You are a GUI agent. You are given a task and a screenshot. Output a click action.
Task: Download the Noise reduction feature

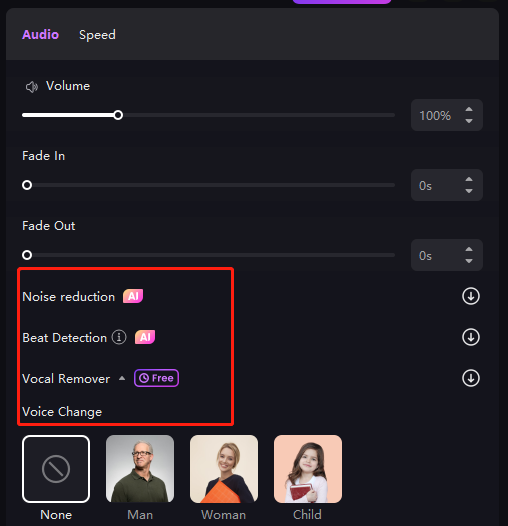(471, 296)
